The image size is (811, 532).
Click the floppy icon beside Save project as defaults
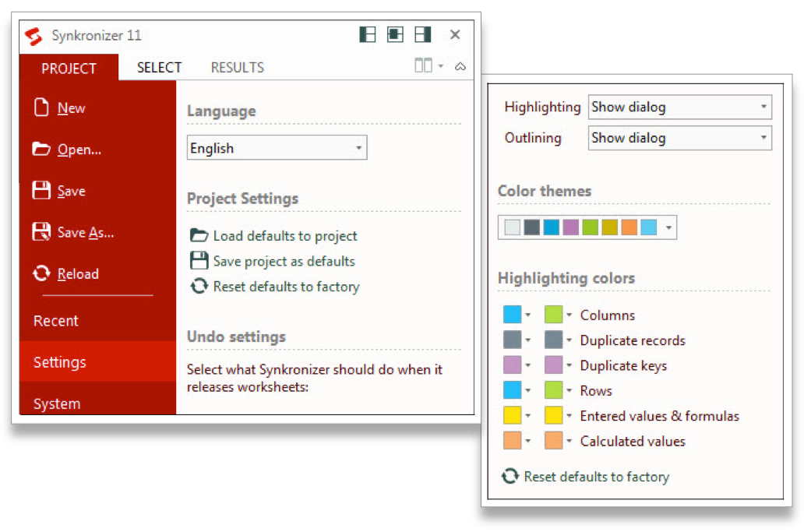pyautogui.click(x=199, y=261)
